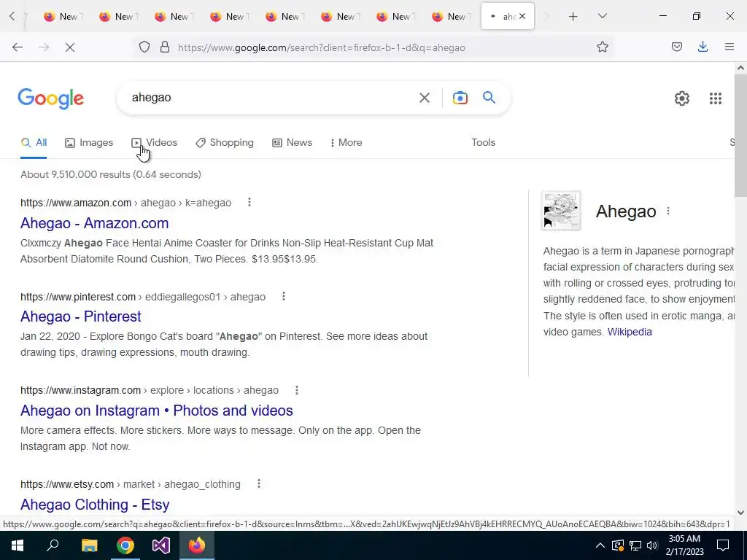Open Windows taskbar search

53,545
